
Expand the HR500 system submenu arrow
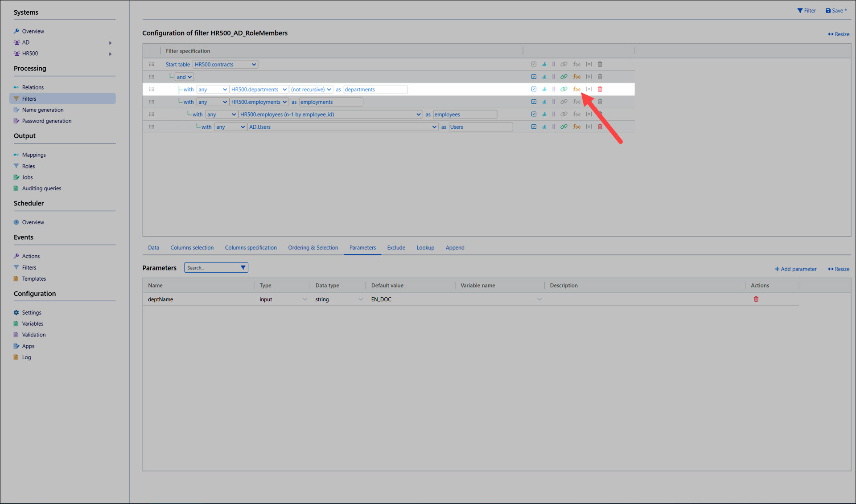[x=110, y=54]
